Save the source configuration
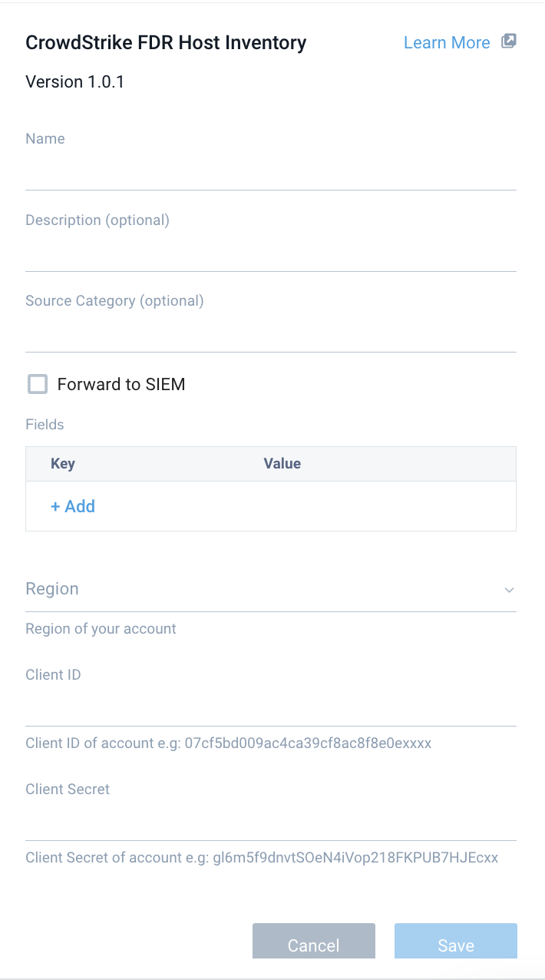This screenshot has height=980, width=545. coord(455,942)
